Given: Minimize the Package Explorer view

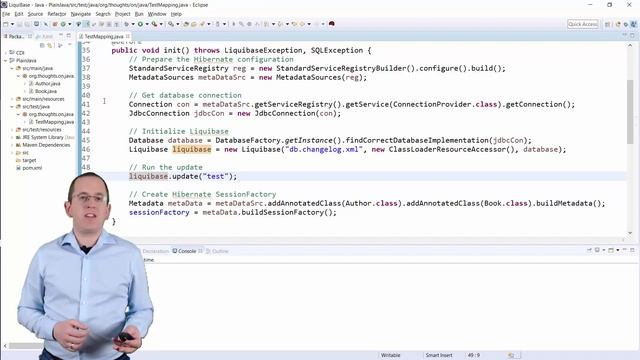Looking at the screenshot, I should (x=61, y=36).
